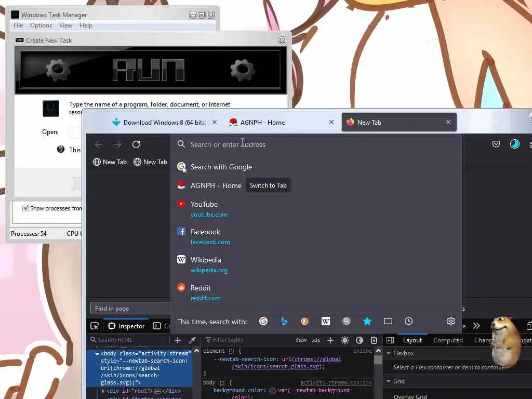Click the Switch to Tab button
The height and width of the screenshot is (399, 532).
(x=268, y=185)
